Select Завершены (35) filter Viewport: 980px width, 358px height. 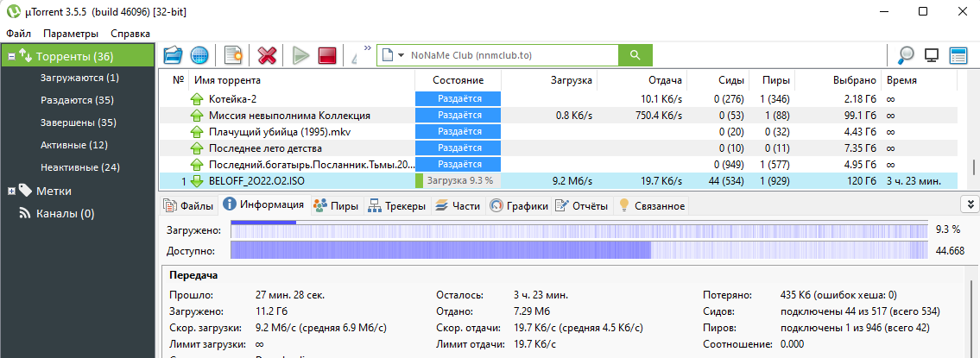pyautogui.click(x=77, y=122)
